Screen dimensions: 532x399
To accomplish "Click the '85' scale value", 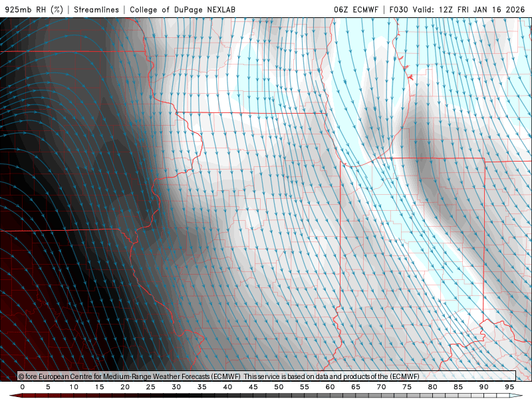I will (x=458, y=387).
